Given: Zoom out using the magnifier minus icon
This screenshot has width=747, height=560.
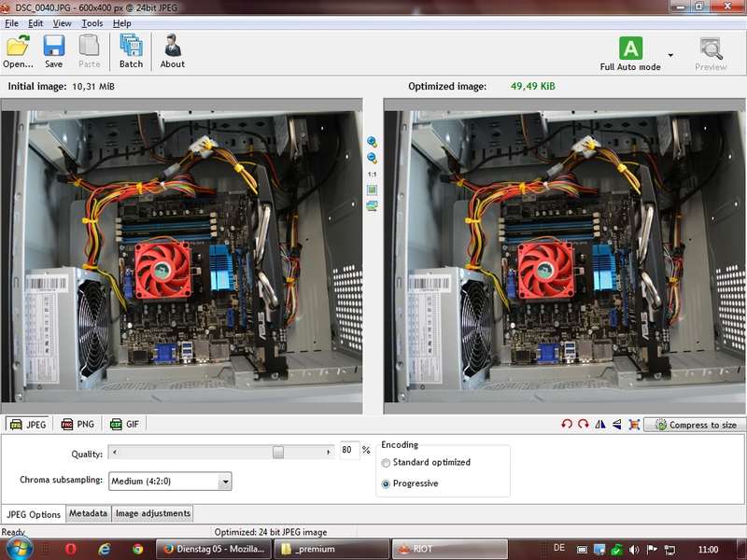Looking at the screenshot, I should pyautogui.click(x=372, y=158).
